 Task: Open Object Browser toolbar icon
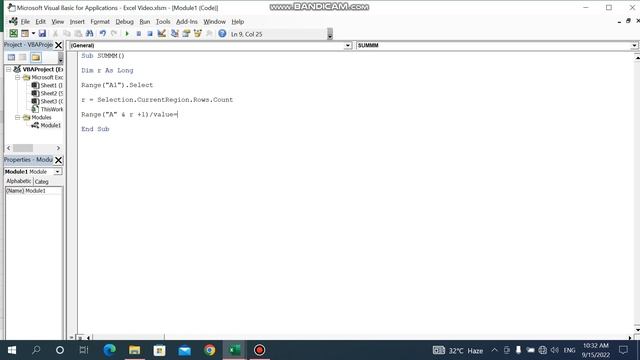pos(198,33)
